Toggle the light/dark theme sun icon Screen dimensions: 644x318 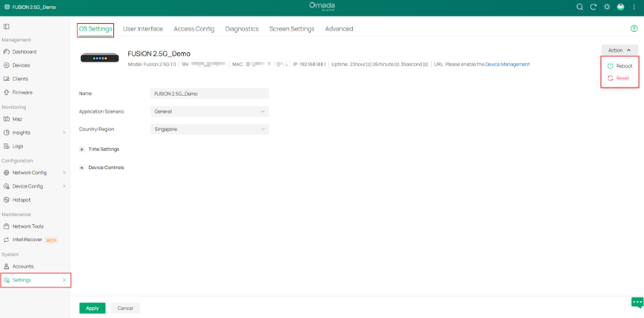(x=607, y=7)
